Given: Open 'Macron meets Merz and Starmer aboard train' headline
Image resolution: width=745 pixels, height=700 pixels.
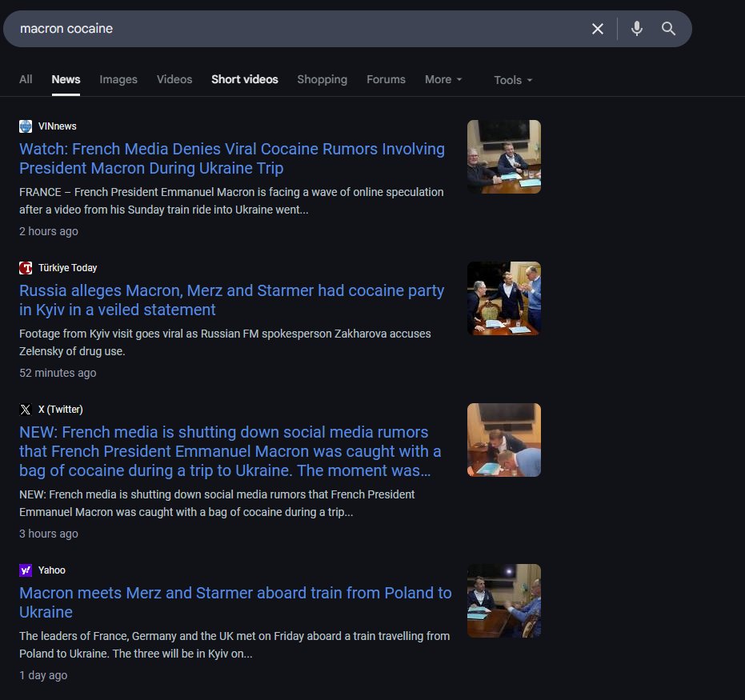Looking at the screenshot, I should [x=235, y=602].
